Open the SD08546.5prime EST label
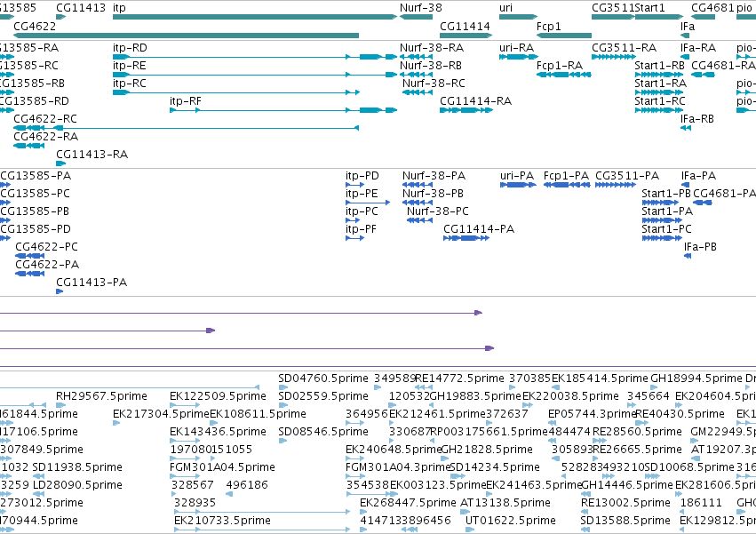 323,432
